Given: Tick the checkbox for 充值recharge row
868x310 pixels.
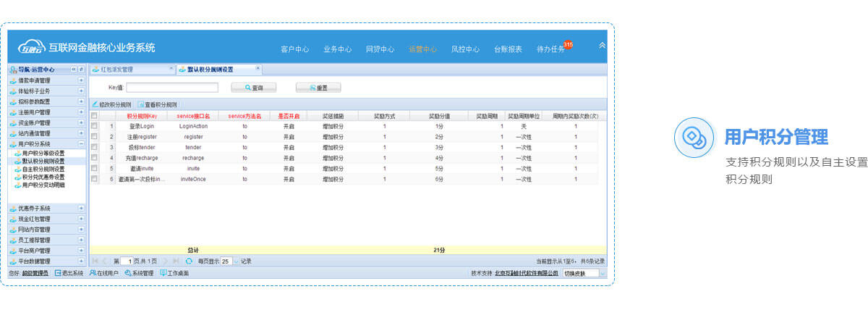Looking at the screenshot, I should [94, 157].
